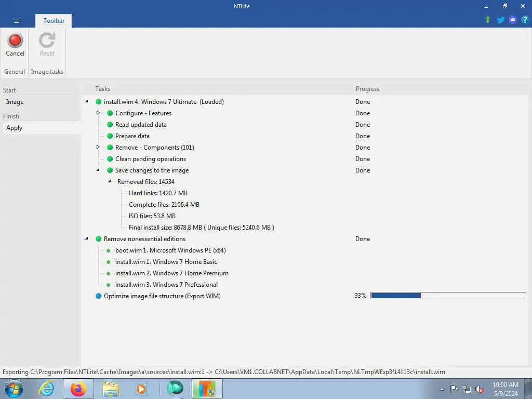Image resolution: width=532 pixels, height=399 pixels.
Task: Click small green dot beside Windows 7 Home Basic
Action: 108,262
